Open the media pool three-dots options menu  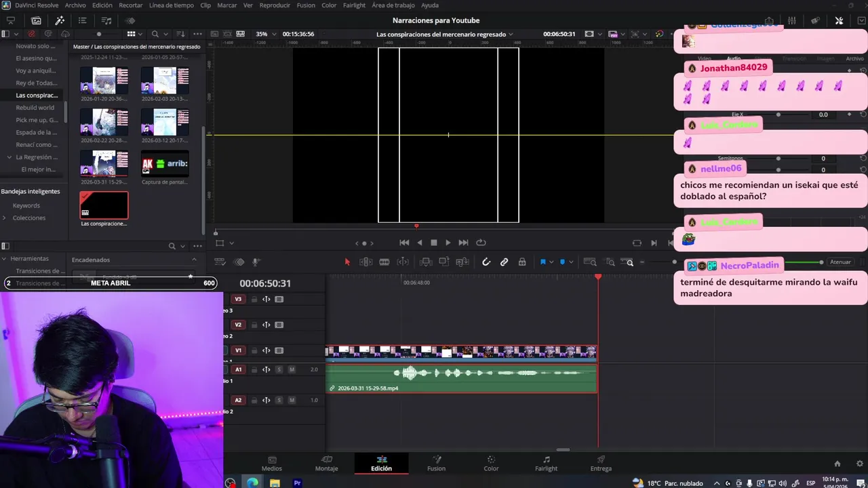click(197, 34)
